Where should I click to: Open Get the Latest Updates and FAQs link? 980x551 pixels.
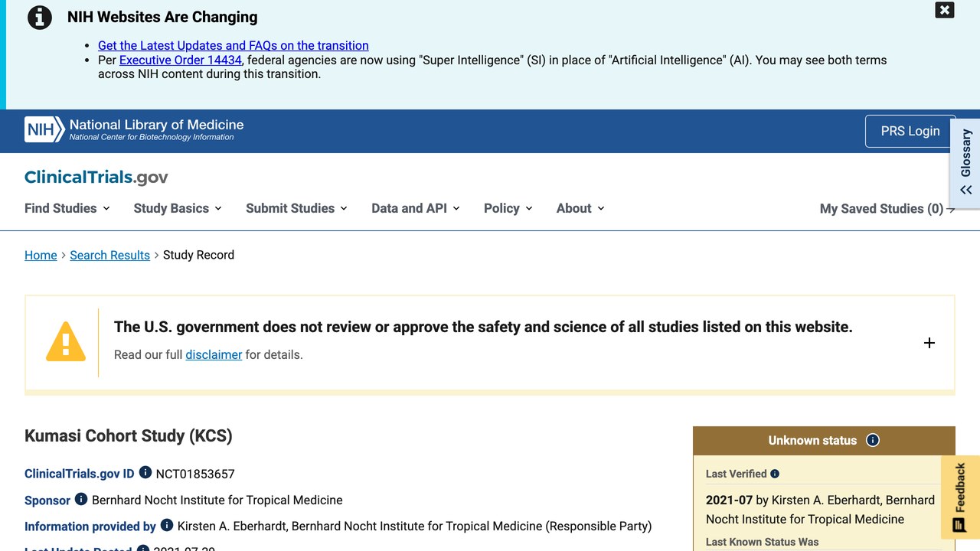tap(234, 46)
